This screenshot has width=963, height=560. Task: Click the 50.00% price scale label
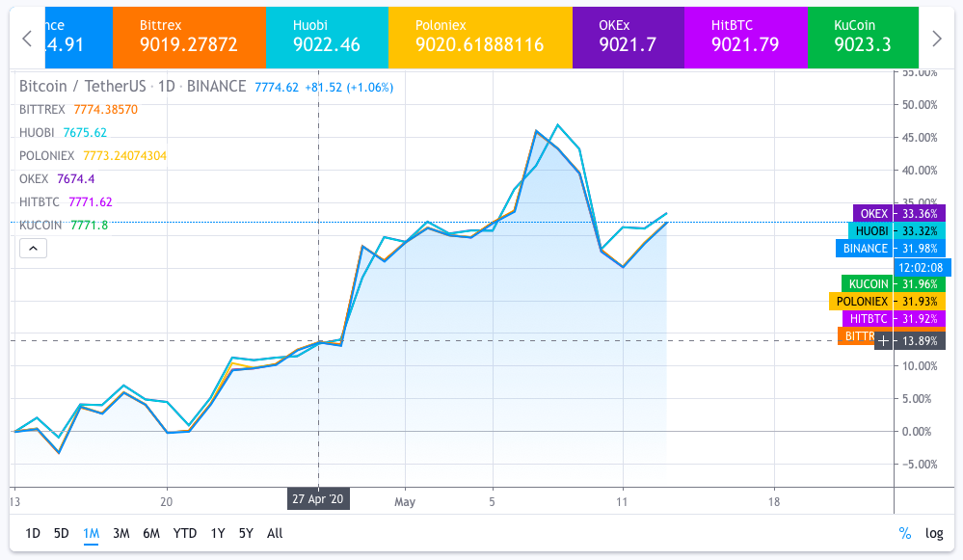click(920, 105)
